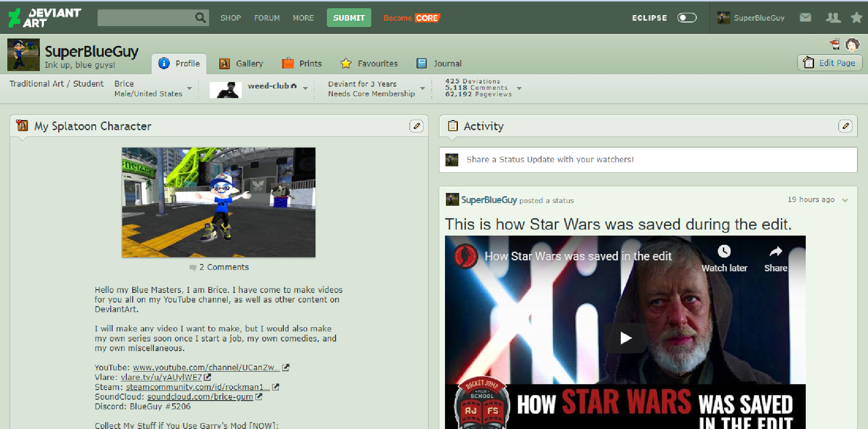The image size is (868, 429).
Task: Click the 5,118 Comments stat
Action: coord(476,88)
